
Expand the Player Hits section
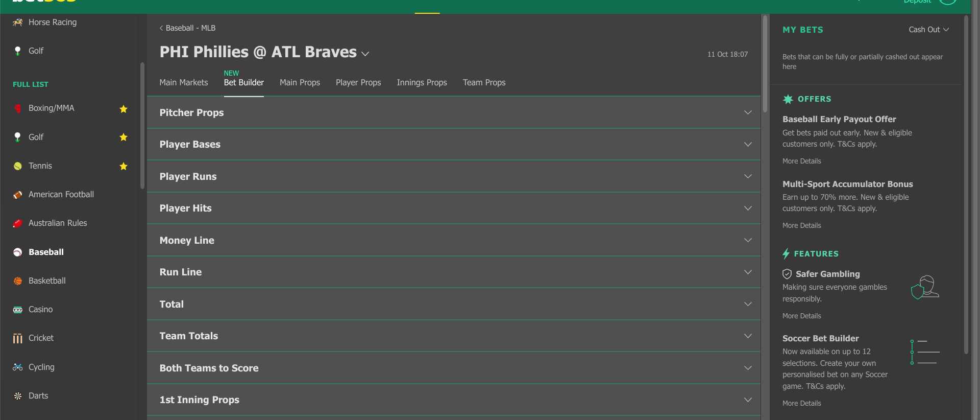tap(454, 208)
